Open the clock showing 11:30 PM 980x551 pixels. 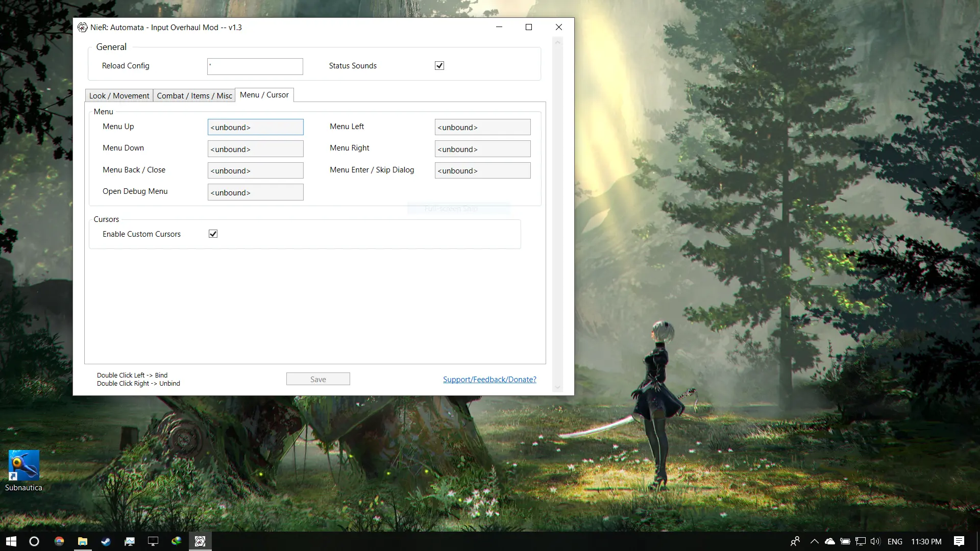pyautogui.click(x=926, y=541)
